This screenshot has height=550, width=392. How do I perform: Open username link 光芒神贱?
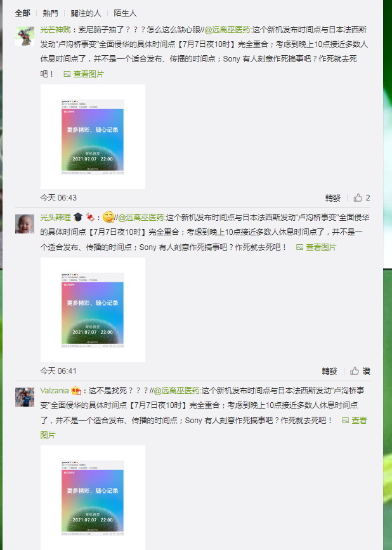[x=55, y=30]
